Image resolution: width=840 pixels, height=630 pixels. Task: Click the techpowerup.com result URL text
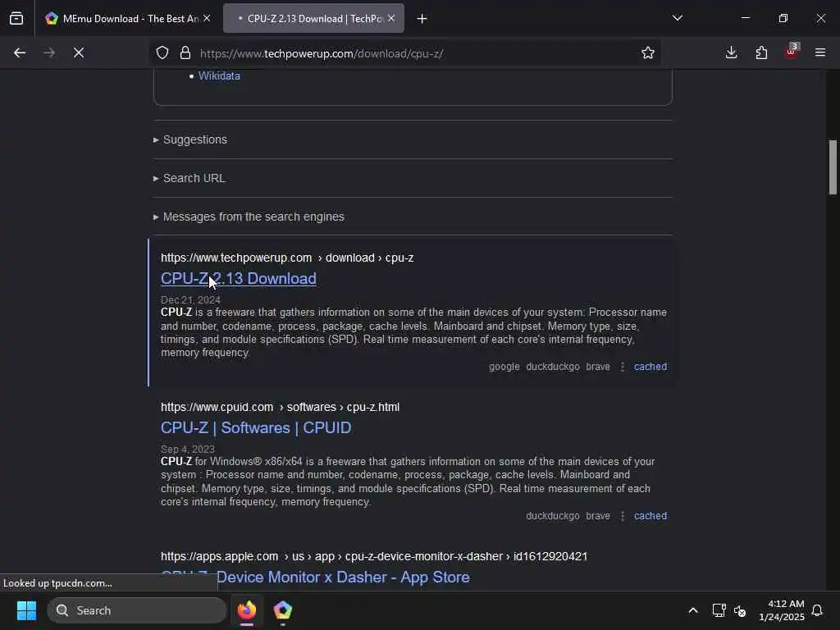(287, 258)
